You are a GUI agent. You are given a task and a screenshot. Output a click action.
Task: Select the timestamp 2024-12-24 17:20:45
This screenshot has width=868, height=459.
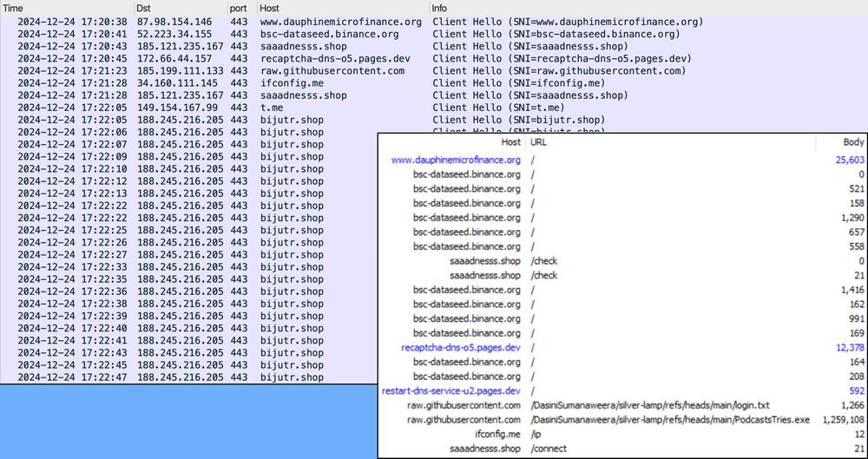tap(72, 59)
